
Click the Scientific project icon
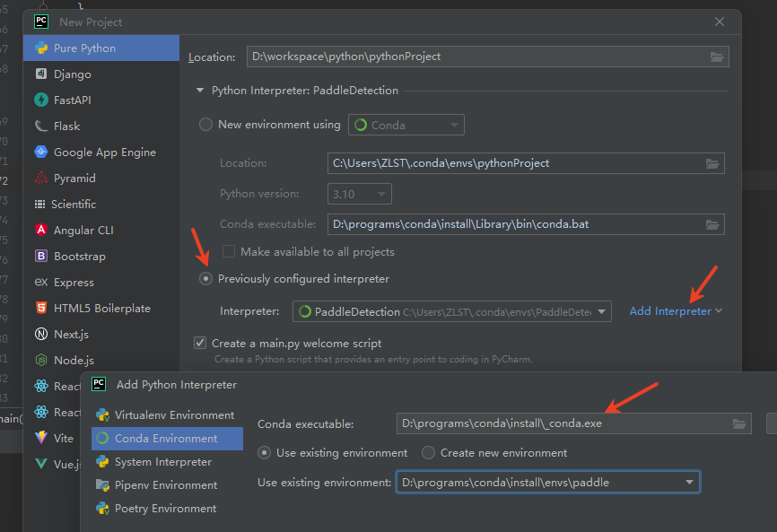point(39,204)
